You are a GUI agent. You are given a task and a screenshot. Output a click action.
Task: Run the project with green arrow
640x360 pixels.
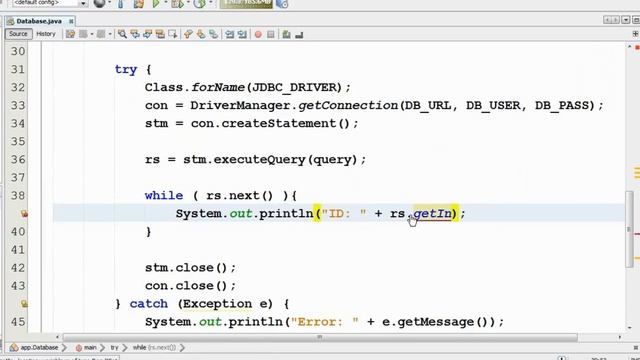pyautogui.click(x=156, y=4)
